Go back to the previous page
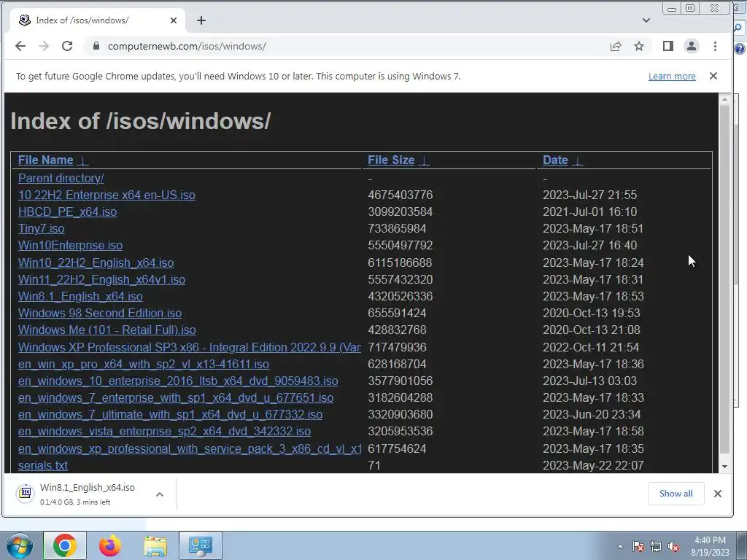Image resolution: width=747 pixels, height=560 pixels. pyautogui.click(x=20, y=46)
